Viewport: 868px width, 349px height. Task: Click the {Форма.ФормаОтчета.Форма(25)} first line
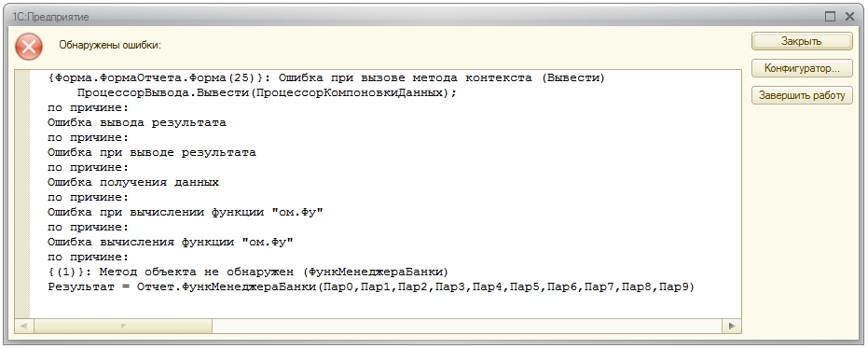click(326, 77)
